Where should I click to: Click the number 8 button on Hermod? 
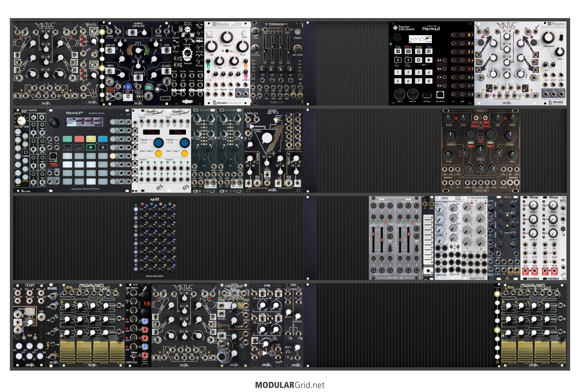pos(428,81)
